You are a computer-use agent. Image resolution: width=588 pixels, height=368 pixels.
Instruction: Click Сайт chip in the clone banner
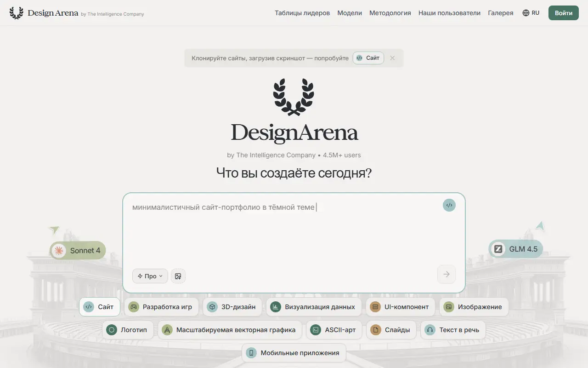coord(368,58)
